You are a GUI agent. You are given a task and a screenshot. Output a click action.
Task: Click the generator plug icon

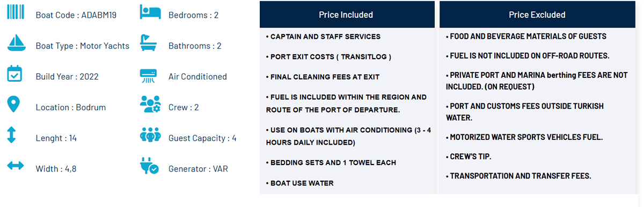pyautogui.click(x=149, y=166)
